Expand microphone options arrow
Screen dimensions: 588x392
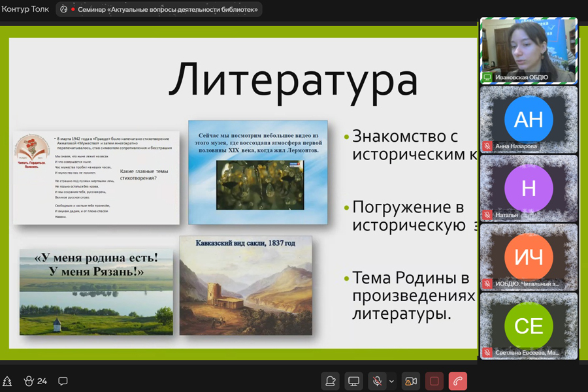(391, 381)
